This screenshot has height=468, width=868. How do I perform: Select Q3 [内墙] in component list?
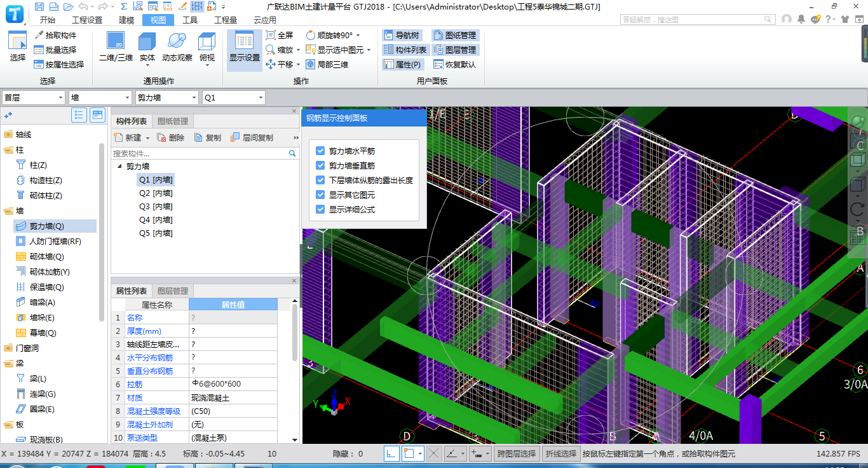tap(156, 207)
